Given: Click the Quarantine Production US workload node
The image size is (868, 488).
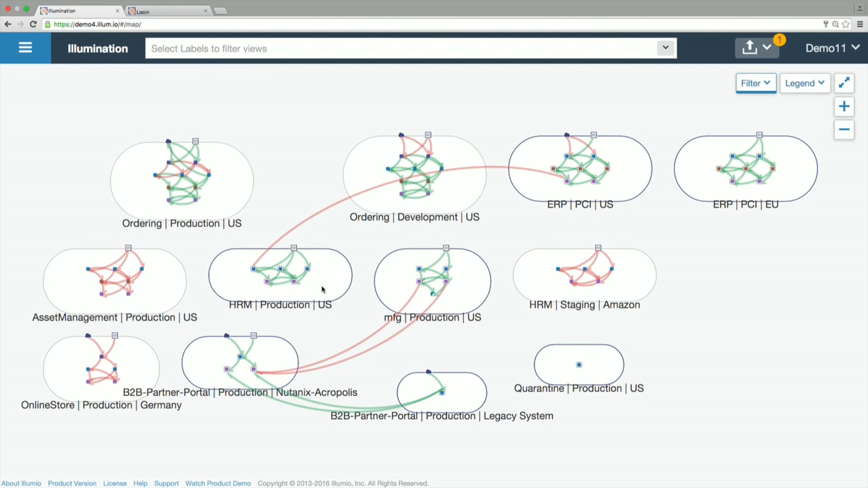Looking at the screenshot, I should click(579, 365).
